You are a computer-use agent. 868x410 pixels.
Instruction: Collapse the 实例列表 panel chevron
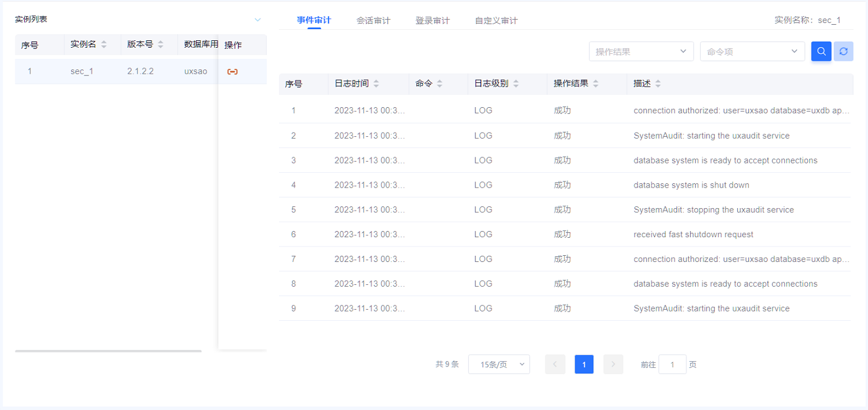[258, 20]
